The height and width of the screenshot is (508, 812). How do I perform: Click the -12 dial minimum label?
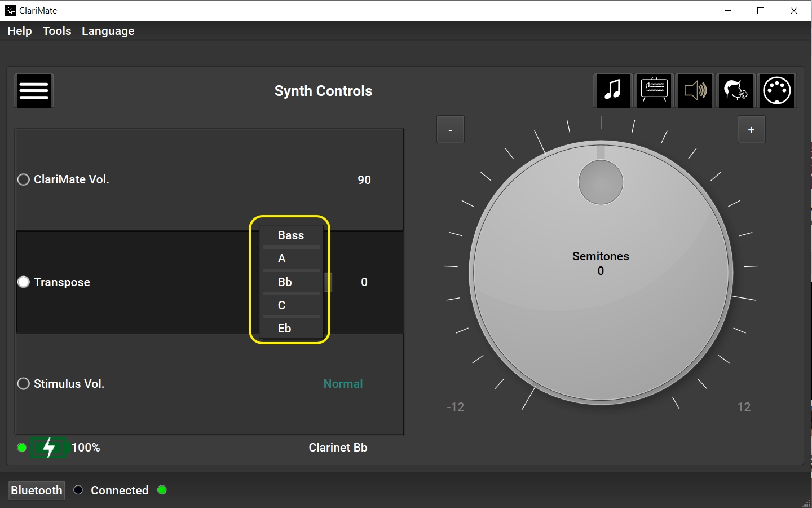pyautogui.click(x=456, y=407)
